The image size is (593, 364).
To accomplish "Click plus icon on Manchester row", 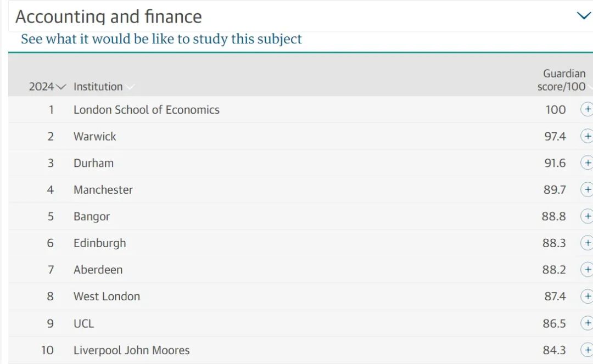I will [587, 189].
